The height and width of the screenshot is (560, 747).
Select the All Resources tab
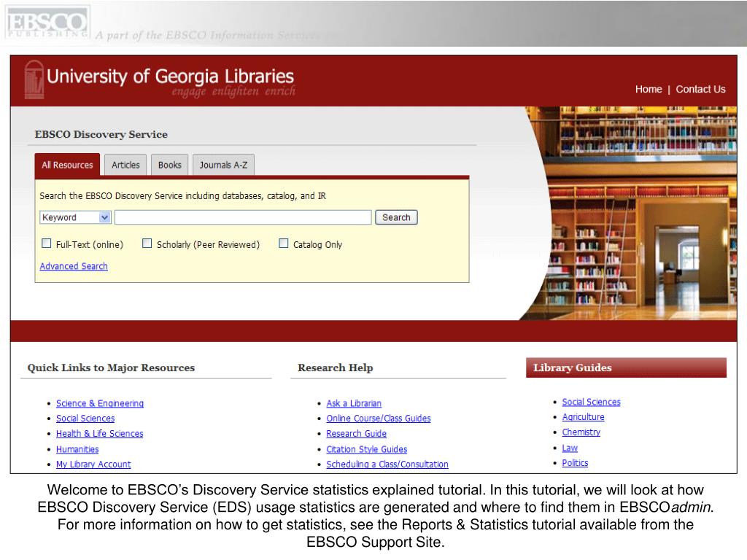point(67,165)
